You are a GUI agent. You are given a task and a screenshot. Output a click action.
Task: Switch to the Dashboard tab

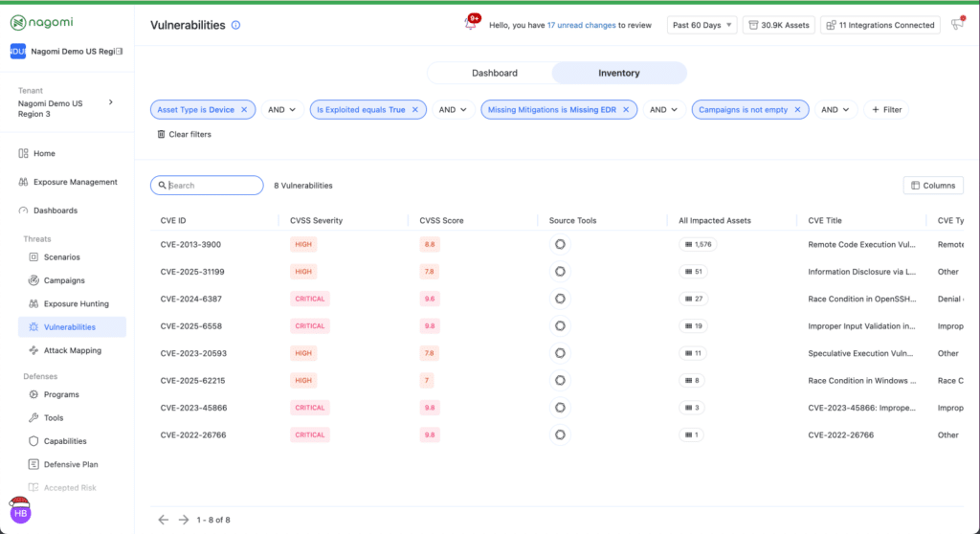coord(494,73)
